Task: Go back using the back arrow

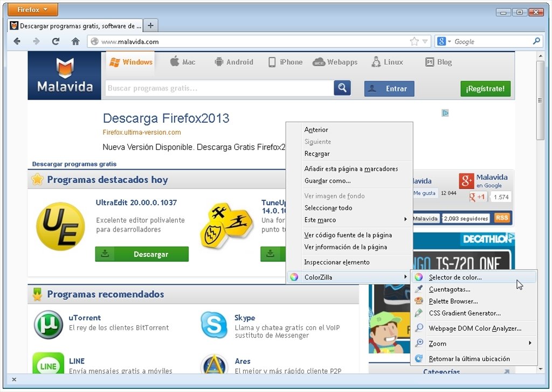Action: click(x=17, y=41)
